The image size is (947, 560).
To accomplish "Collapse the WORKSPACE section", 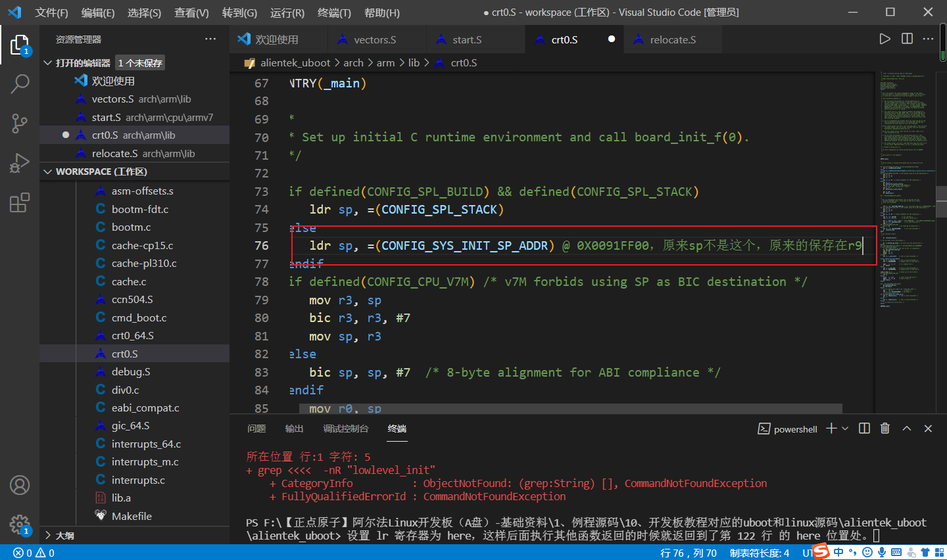I will (x=47, y=172).
